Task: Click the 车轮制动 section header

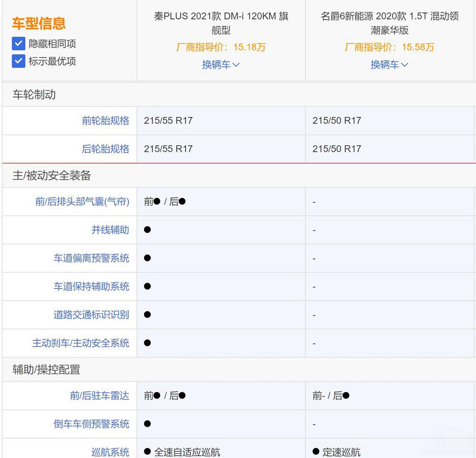Action: pos(34,95)
